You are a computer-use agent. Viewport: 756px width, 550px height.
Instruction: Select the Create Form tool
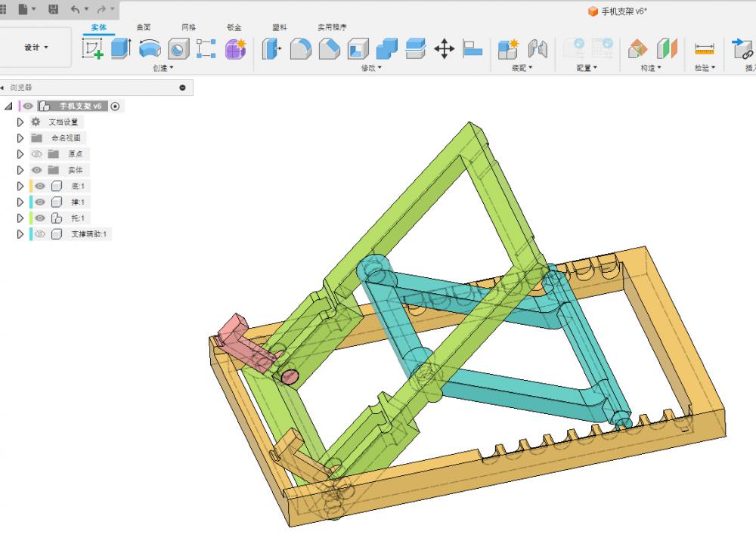235,48
